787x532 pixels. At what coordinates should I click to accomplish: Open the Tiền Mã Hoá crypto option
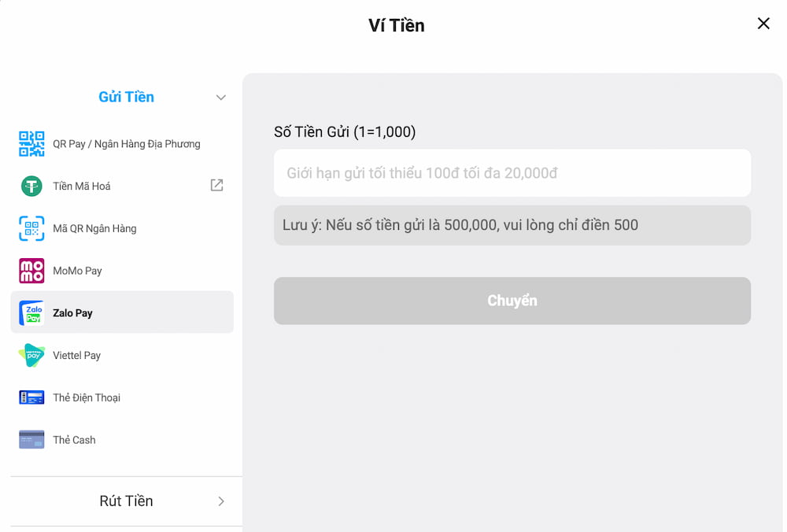pos(31,186)
